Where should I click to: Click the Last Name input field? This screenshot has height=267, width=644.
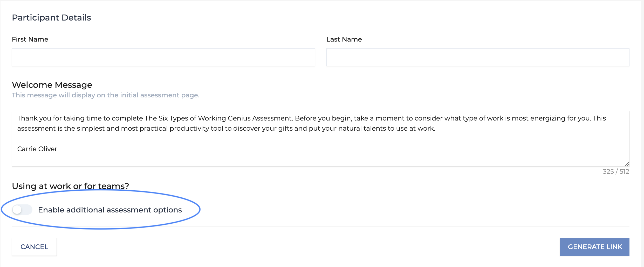click(x=478, y=57)
